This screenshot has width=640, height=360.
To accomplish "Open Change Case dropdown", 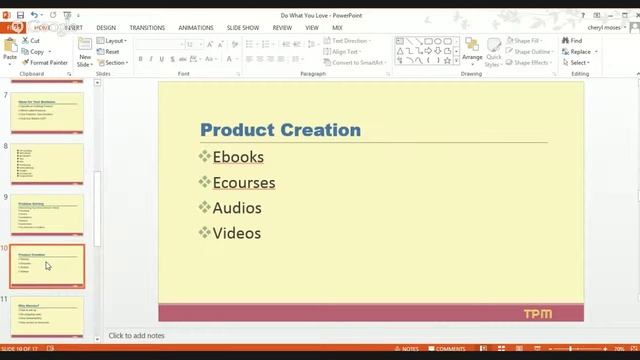I will tap(211, 59).
